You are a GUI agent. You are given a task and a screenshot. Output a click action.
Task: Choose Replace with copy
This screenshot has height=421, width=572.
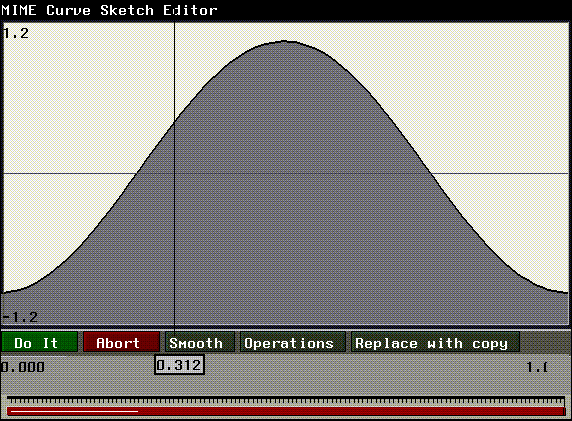coord(435,342)
